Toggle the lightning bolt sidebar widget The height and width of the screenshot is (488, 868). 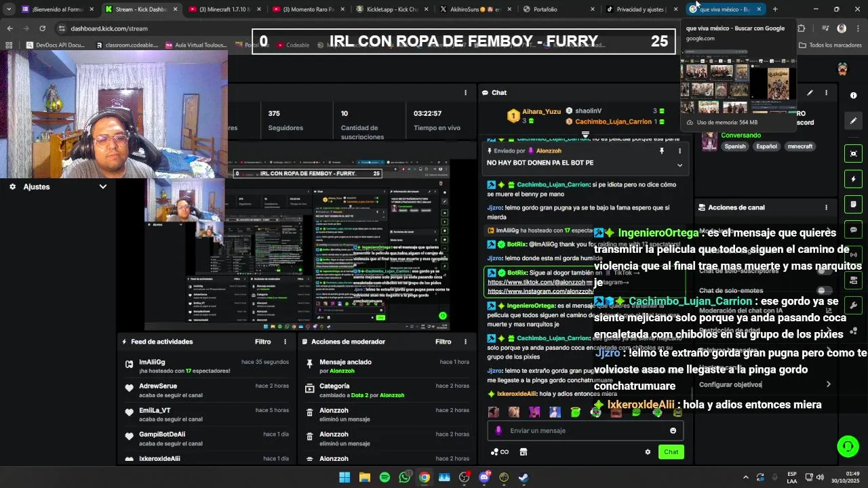click(x=853, y=179)
